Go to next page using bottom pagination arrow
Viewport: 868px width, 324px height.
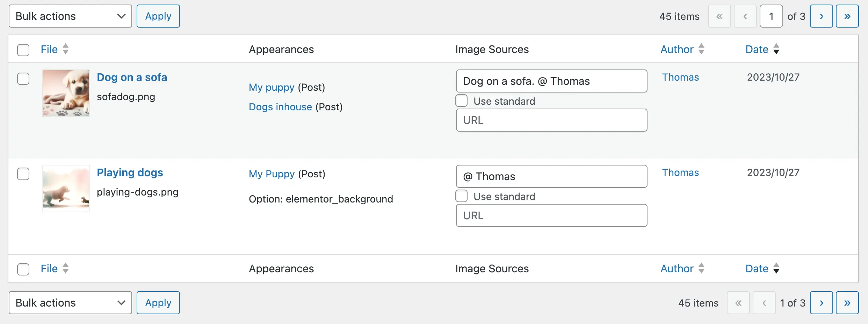point(821,303)
